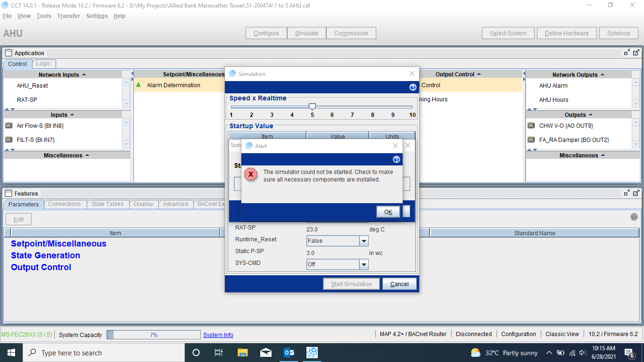Open the Runtime_Reset False dropdown
The height and width of the screenshot is (362, 644).
(x=363, y=240)
